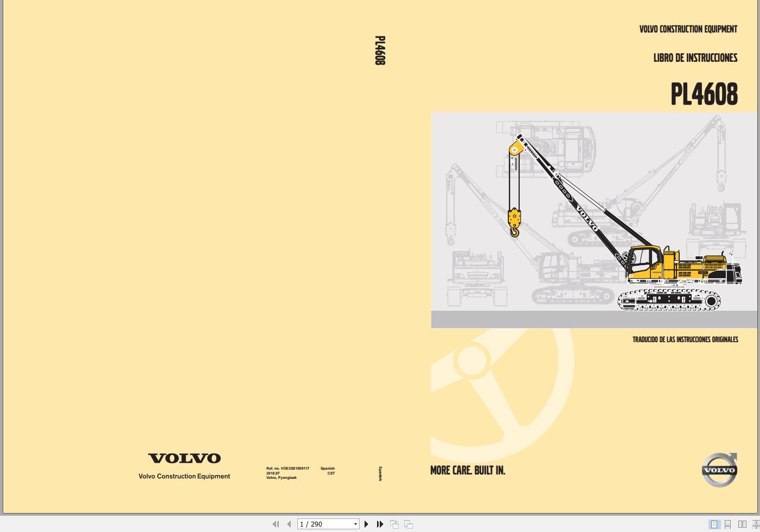760x532 pixels.
Task: Switch to continuous facing view
Action: click(756, 524)
